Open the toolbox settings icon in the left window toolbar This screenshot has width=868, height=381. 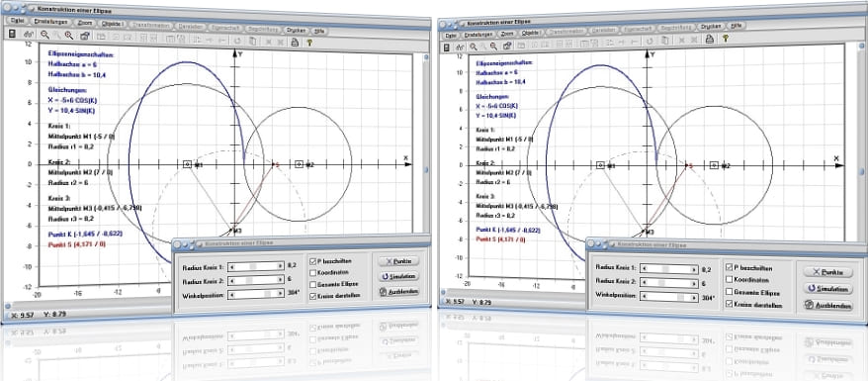click(x=85, y=36)
